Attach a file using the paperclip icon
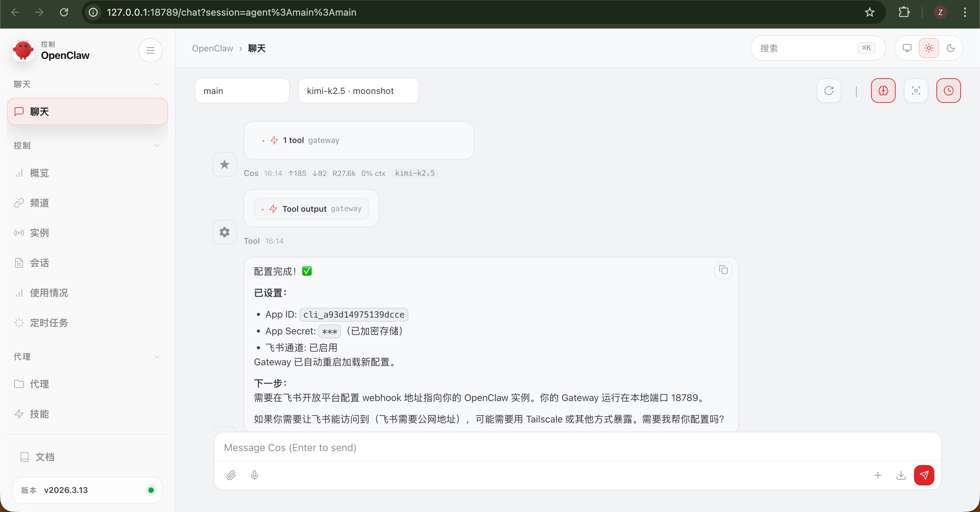Image resolution: width=980 pixels, height=512 pixels. click(x=231, y=475)
